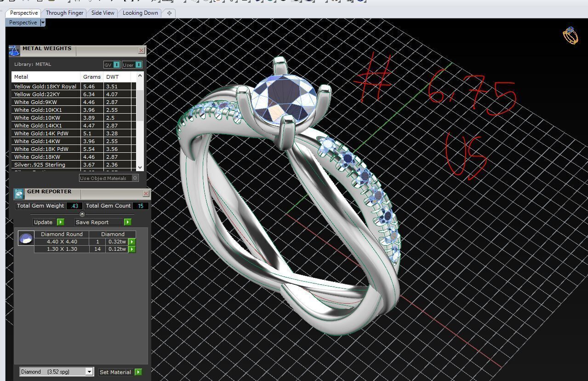Select the Looking Down viewport tab

[140, 13]
